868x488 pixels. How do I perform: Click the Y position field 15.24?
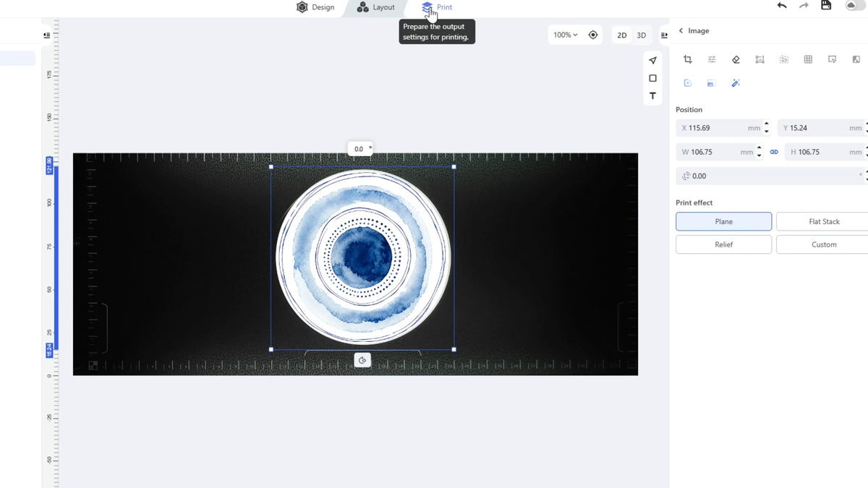coord(821,128)
